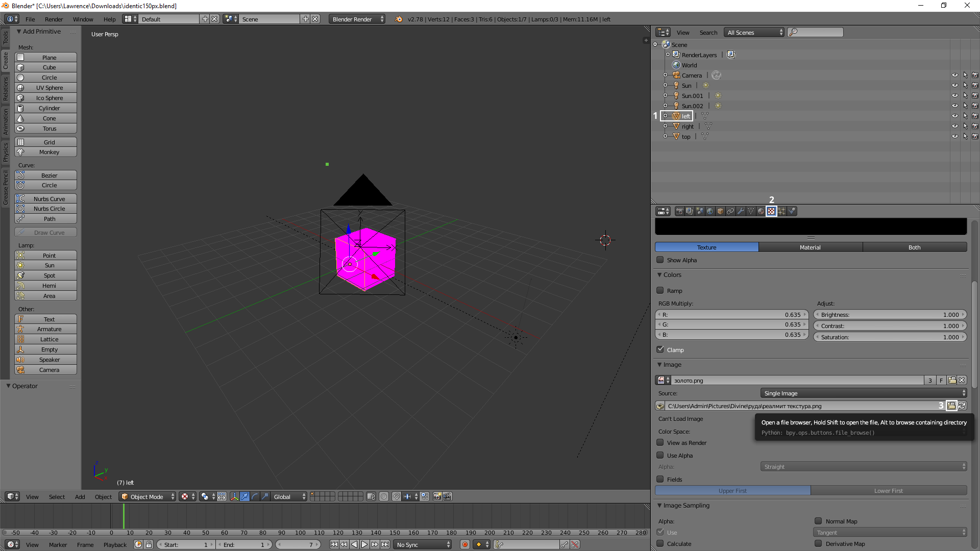Open the Material properties tab icon
The height and width of the screenshot is (551, 980).
(761, 211)
